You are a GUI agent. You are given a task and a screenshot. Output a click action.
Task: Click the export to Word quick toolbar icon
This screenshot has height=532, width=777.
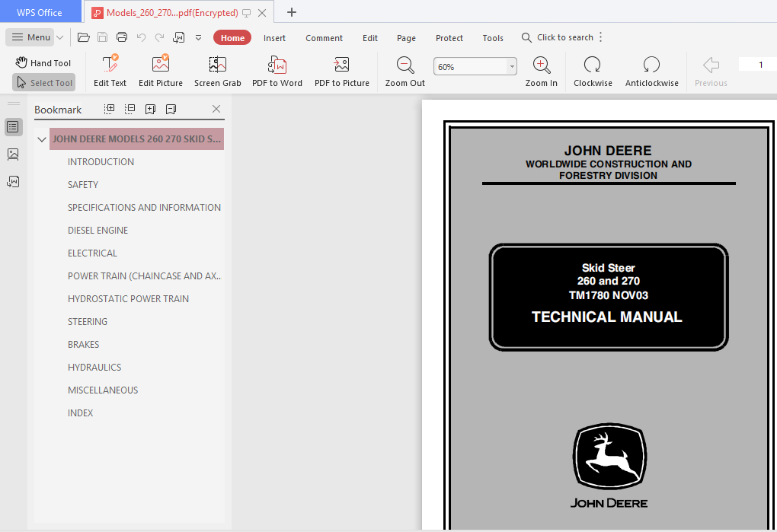pos(178,37)
